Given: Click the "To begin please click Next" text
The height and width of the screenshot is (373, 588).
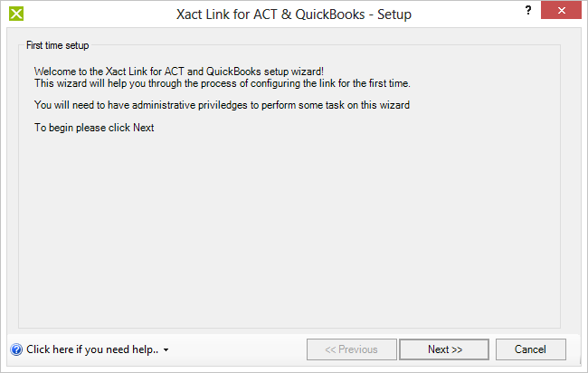Looking at the screenshot, I should coord(94,128).
